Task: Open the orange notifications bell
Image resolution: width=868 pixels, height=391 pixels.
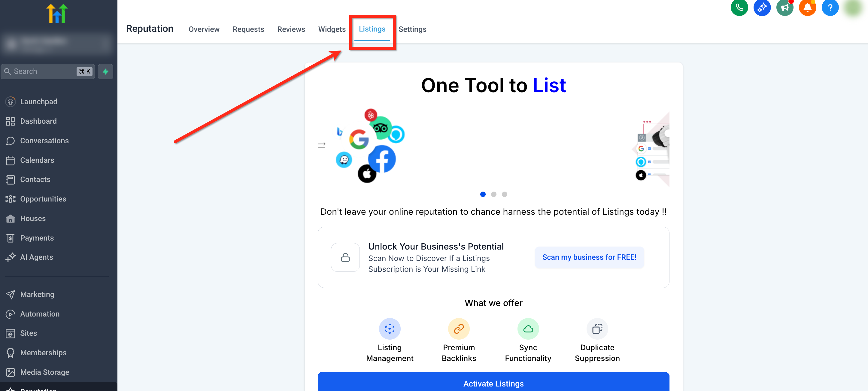Action: click(x=807, y=8)
